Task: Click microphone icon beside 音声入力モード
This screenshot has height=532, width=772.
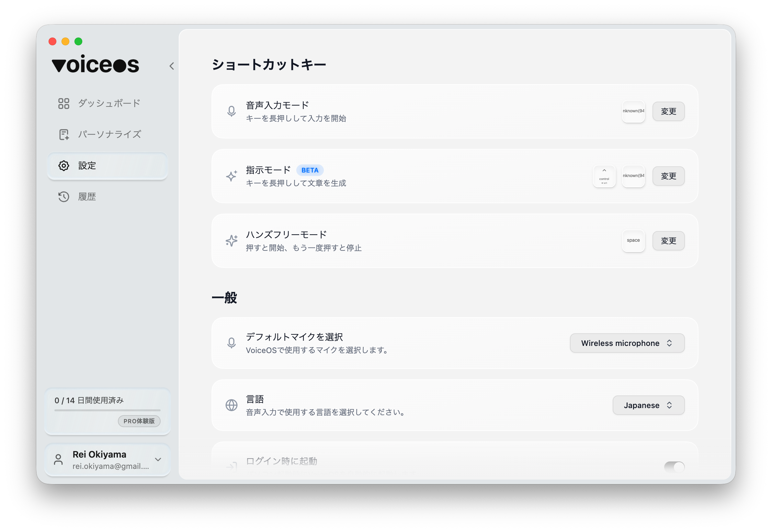Action: pos(231,111)
